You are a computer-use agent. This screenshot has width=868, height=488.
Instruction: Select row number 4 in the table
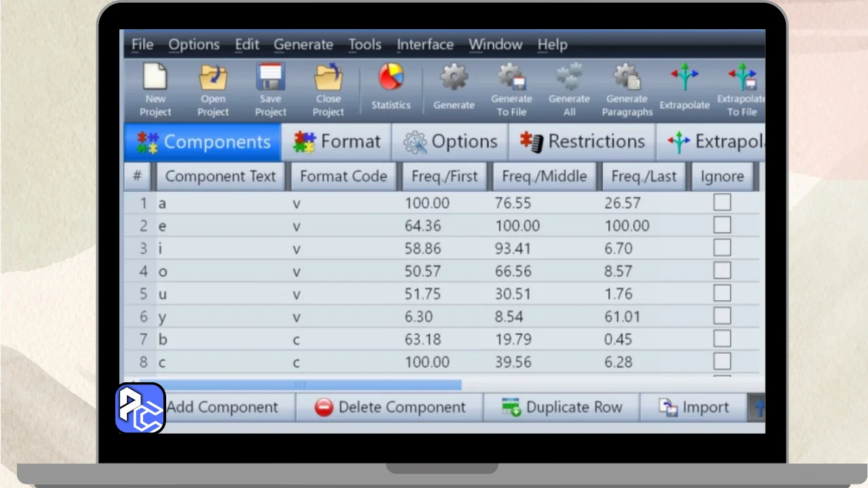point(143,271)
